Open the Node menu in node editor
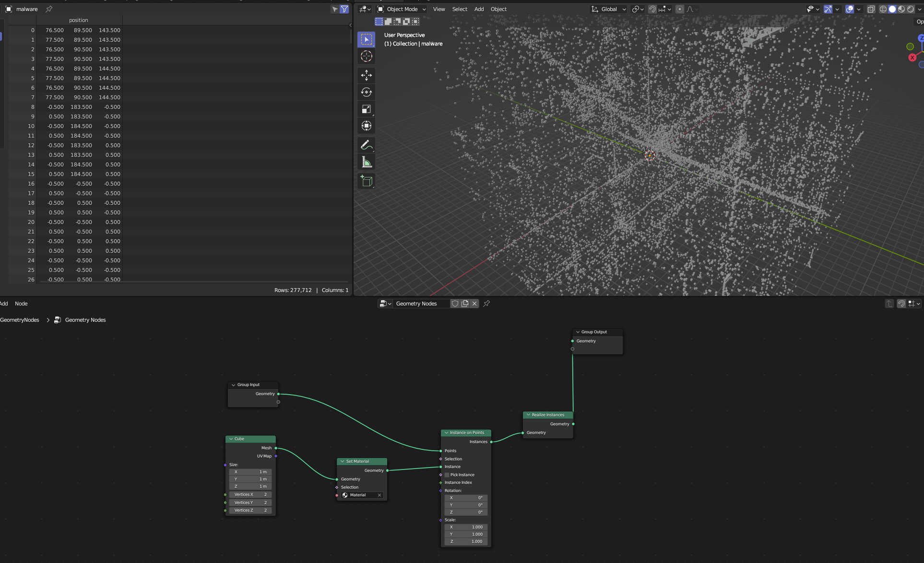The width and height of the screenshot is (924, 563). 21,304
